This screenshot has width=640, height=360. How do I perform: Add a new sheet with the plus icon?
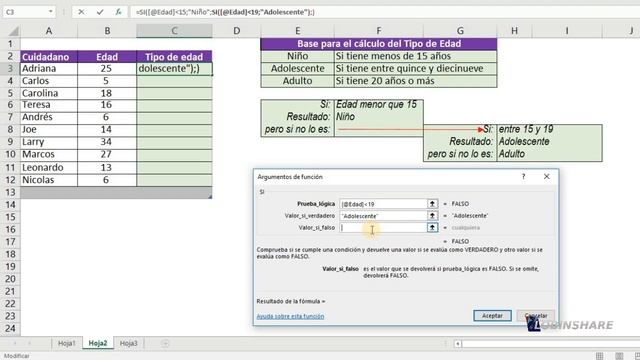click(x=165, y=343)
